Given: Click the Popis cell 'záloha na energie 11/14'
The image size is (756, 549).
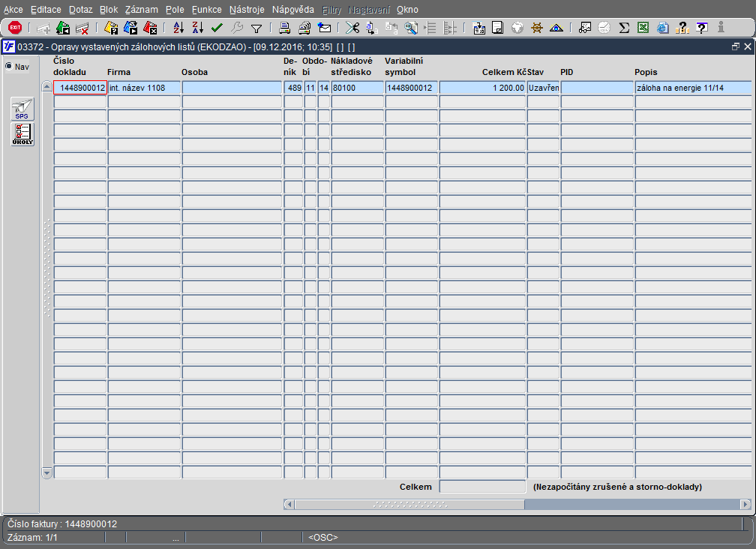Looking at the screenshot, I should [693, 88].
